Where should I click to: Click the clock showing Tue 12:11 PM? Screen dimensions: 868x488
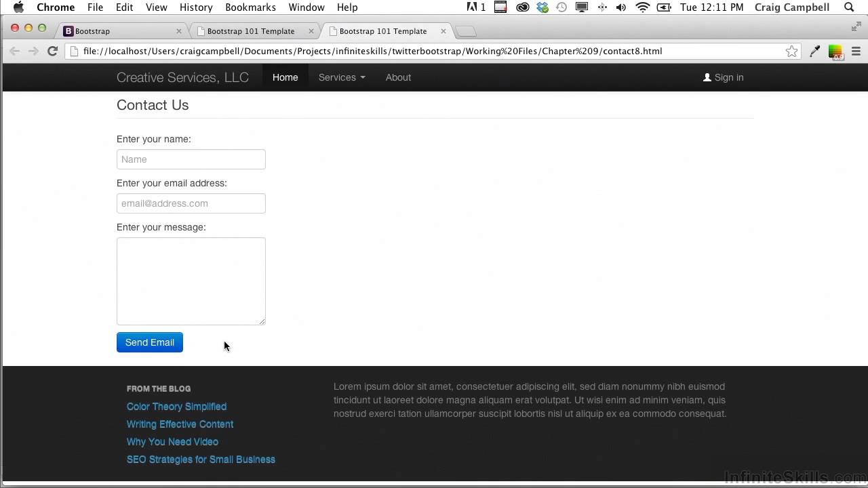pos(711,7)
